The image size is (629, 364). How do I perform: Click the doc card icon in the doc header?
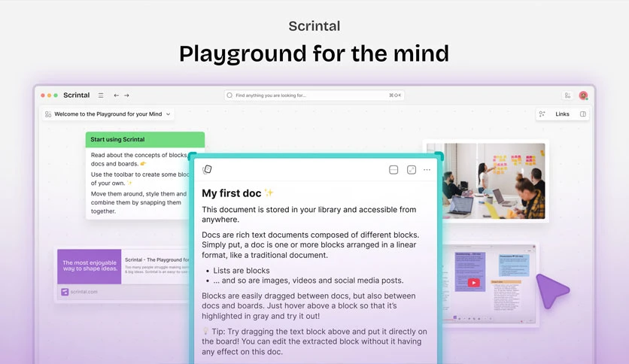click(207, 169)
